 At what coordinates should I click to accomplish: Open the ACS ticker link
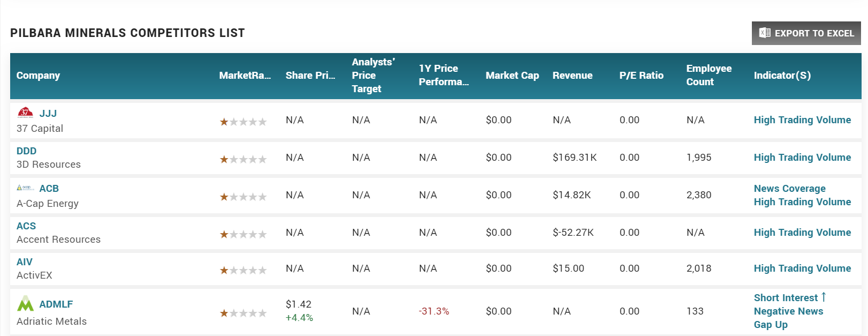(x=26, y=226)
